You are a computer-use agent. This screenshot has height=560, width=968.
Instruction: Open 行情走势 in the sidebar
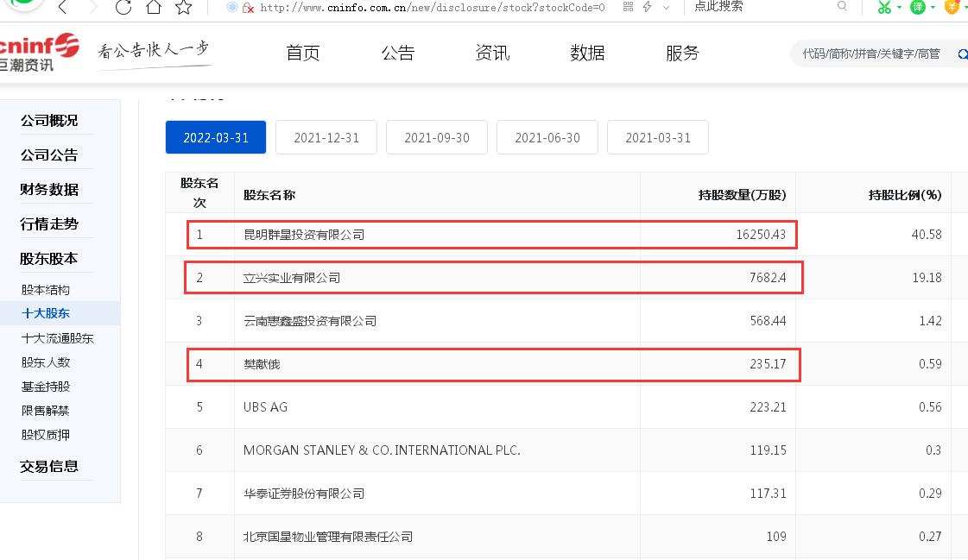click(x=49, y=223)
